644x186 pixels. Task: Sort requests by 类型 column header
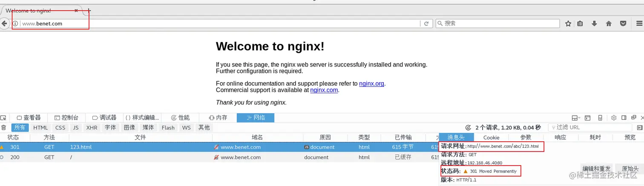364,137
